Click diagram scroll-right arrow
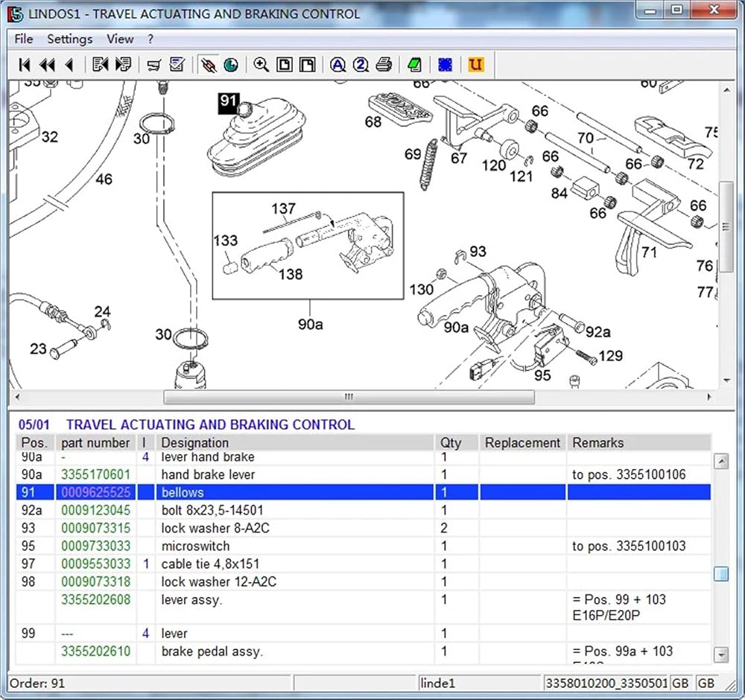This screenshot has height=700, width=745. (709, 397)
